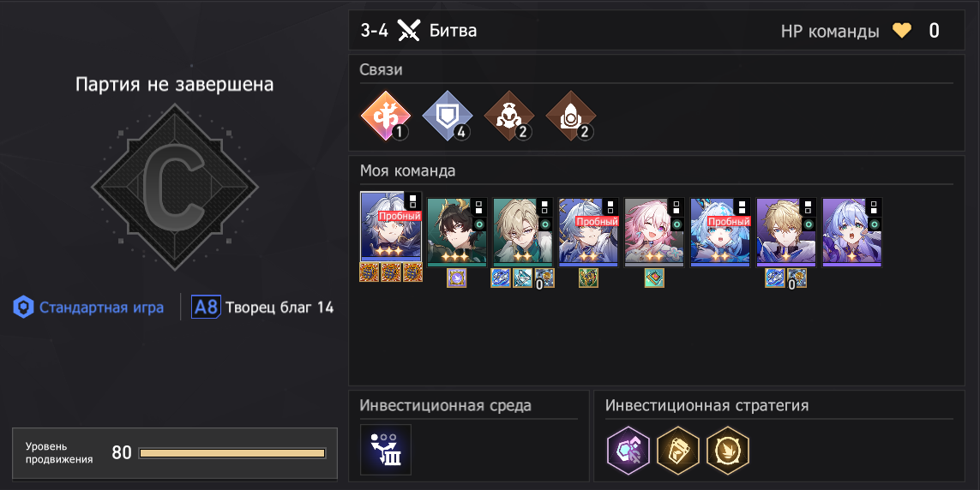Select the blond character on purple background
980x490 pixels.
(x=786, y=232)
